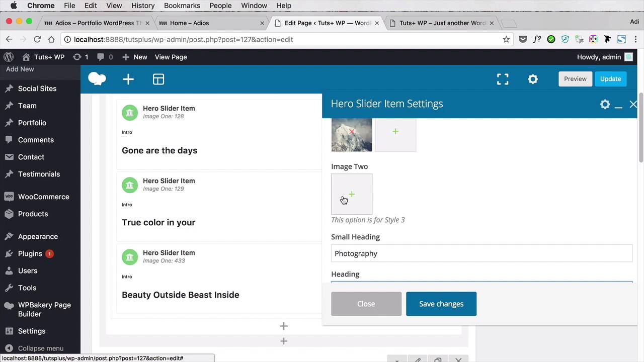Open Bookmarks menu in macOS menu bar
This screenshot has width=644, height=362.
click(x=182, y=6)
